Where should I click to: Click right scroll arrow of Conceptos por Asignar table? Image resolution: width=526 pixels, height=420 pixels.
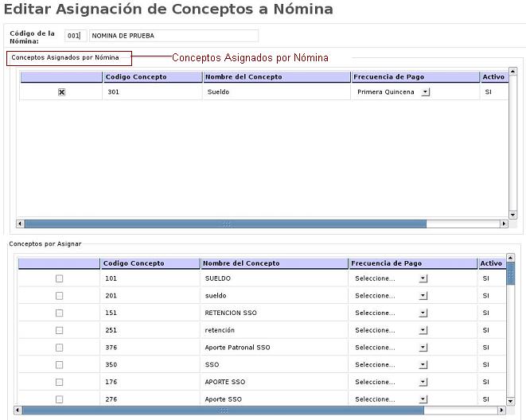[x=501, y=410]
